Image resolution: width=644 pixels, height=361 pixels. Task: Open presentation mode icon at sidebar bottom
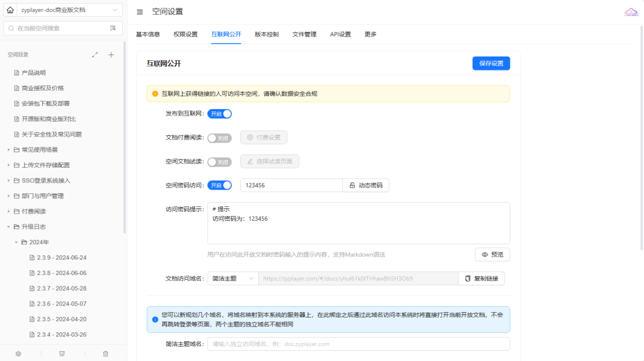coord(62,354)
